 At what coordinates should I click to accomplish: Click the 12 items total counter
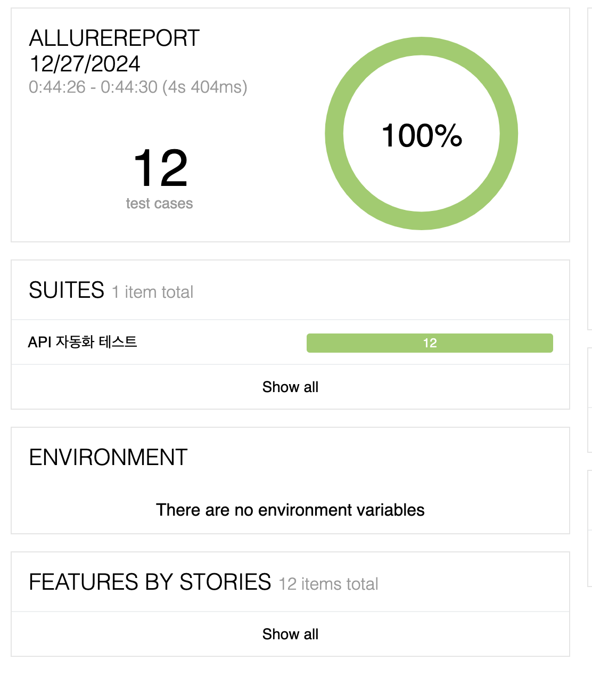pyautogui.click(x=328, y=584)
